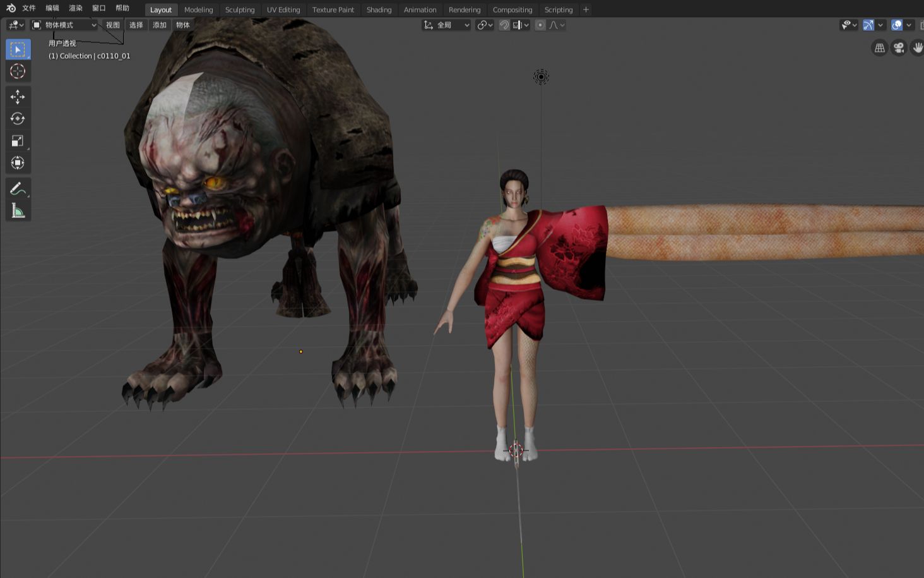Open the 视图 viewport menu

[x=113, y=25]
